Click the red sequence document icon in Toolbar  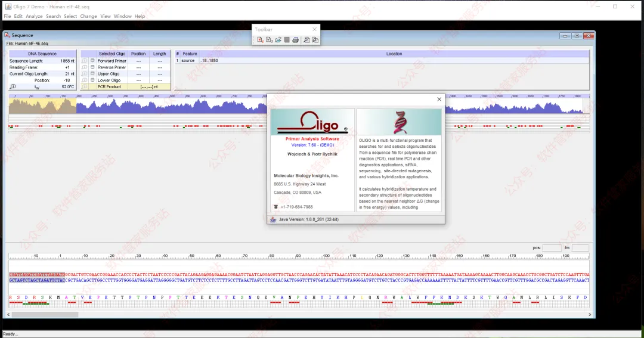[x=260, y=40]
